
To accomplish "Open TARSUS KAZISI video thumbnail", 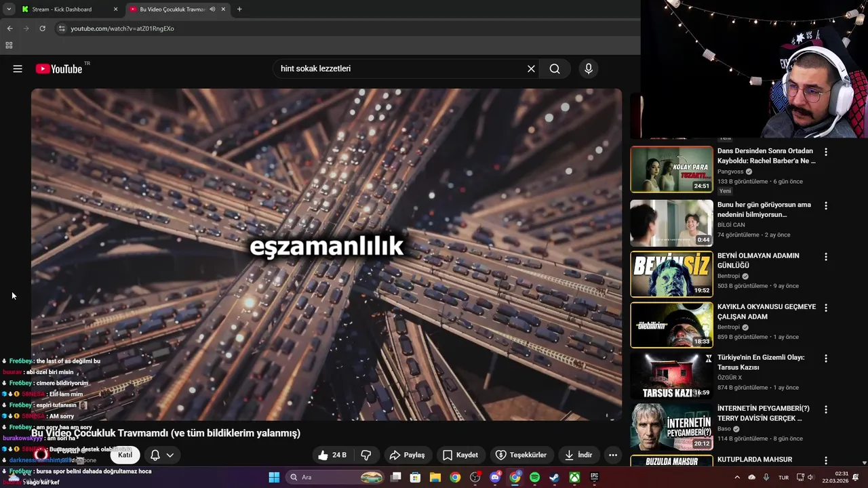I will (x=671, y=375).
